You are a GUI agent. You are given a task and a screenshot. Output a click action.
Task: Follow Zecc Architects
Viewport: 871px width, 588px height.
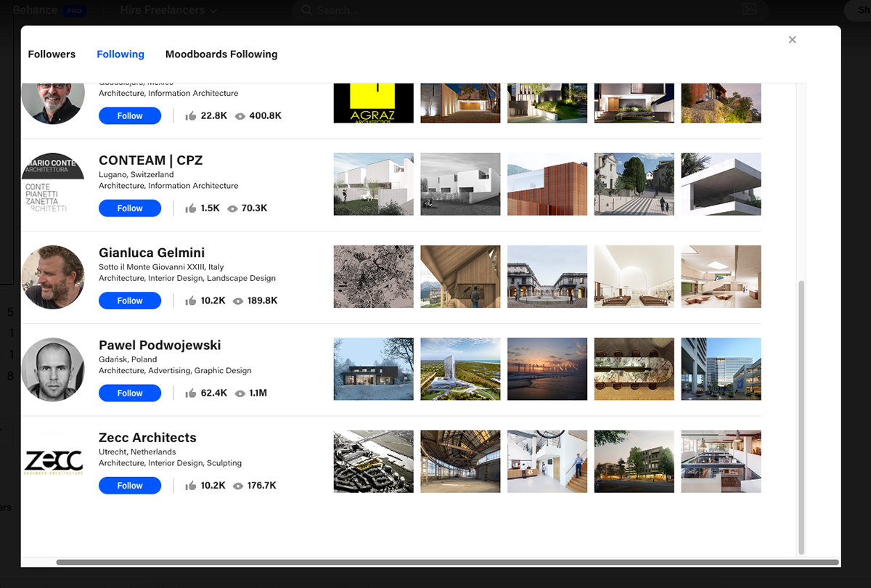(x=130, y=486)
